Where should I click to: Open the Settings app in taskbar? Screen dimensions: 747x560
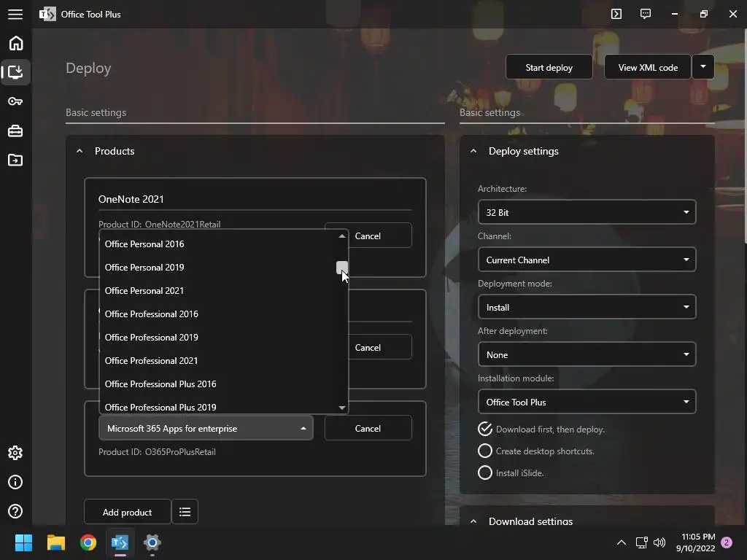point(152,542)
